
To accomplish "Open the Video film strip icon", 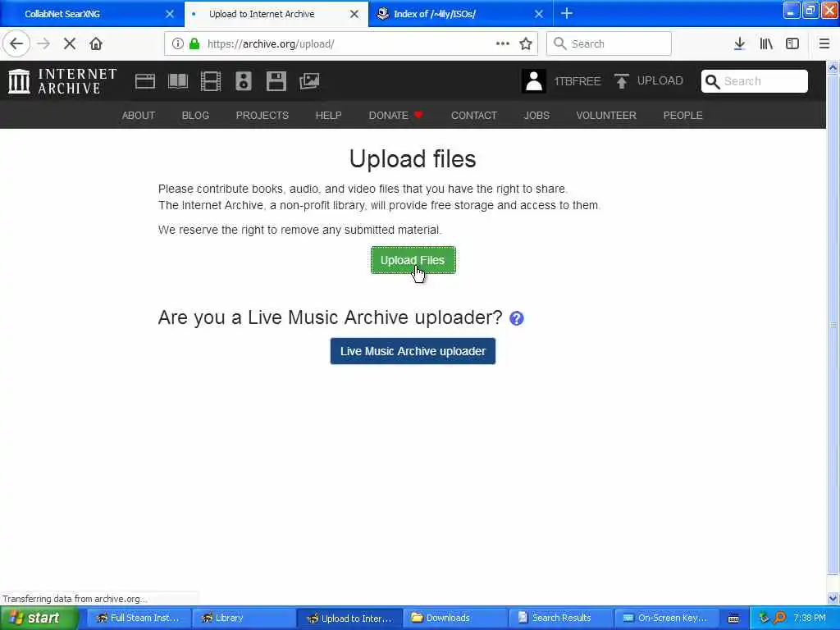I will pos(211,81).
